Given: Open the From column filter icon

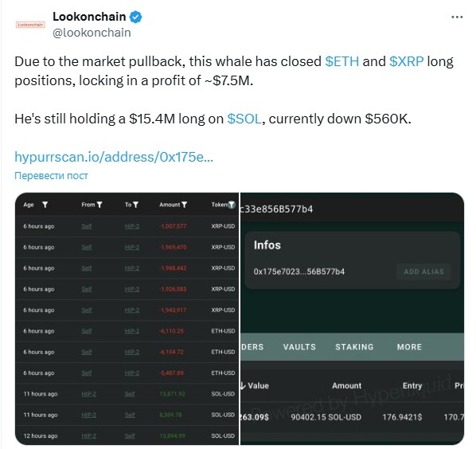Looking at the screenshot, I should 99,205.
